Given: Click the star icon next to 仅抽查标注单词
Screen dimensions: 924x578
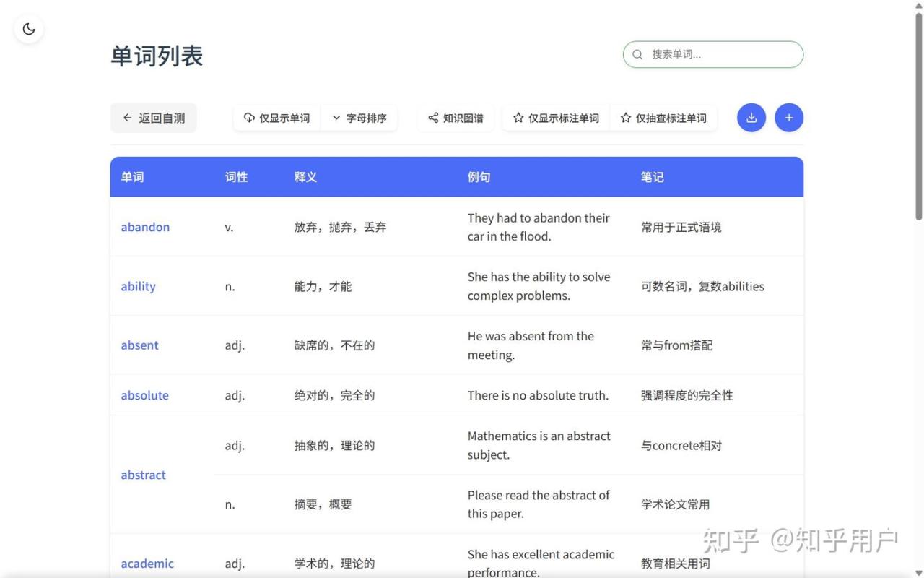Looking at the screenshot, I should (x=626, y=118).
